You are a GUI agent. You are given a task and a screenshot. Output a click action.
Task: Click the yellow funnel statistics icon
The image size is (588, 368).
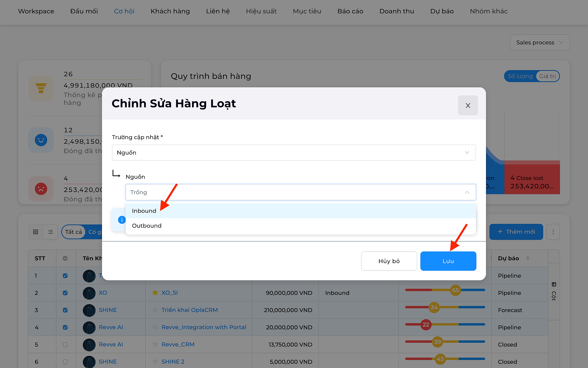coord(41,88)
